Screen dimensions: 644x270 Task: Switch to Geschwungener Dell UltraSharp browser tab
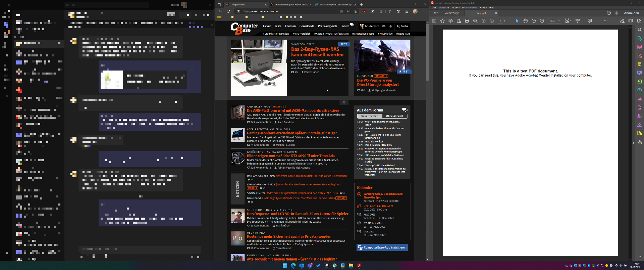point(335,5)
